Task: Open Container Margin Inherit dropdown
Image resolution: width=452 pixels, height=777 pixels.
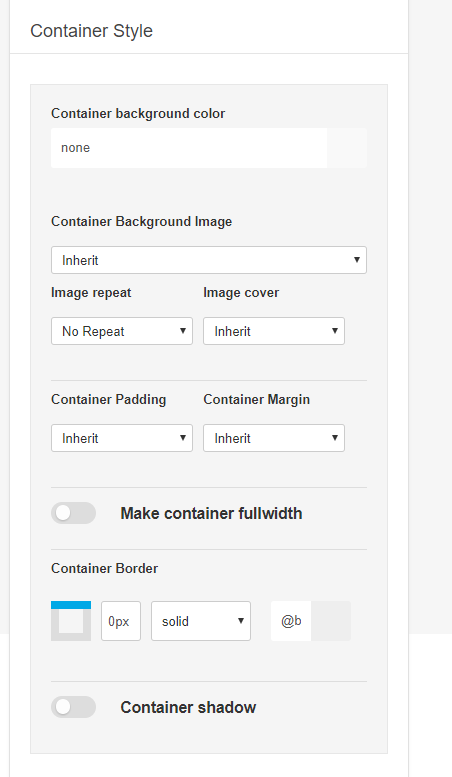Action: point(274,438)
